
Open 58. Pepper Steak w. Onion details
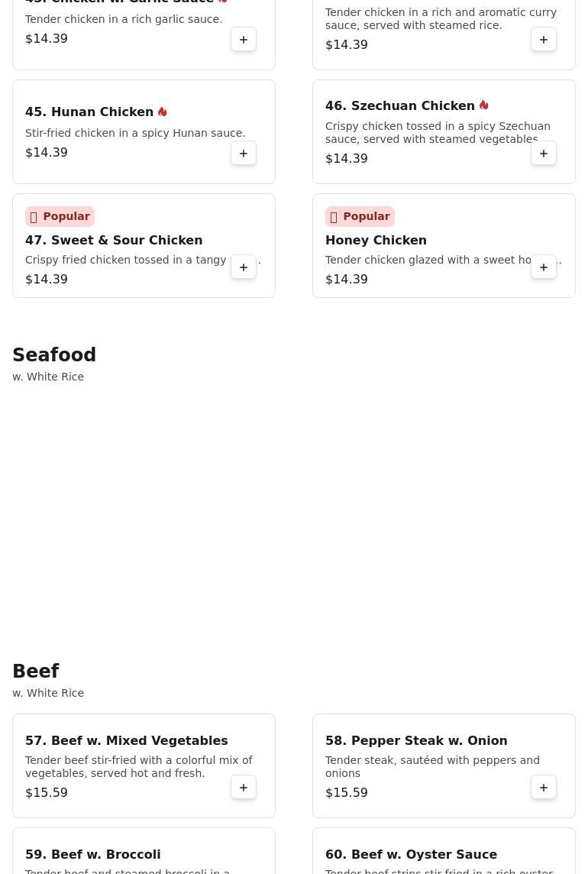coord(416,741)
